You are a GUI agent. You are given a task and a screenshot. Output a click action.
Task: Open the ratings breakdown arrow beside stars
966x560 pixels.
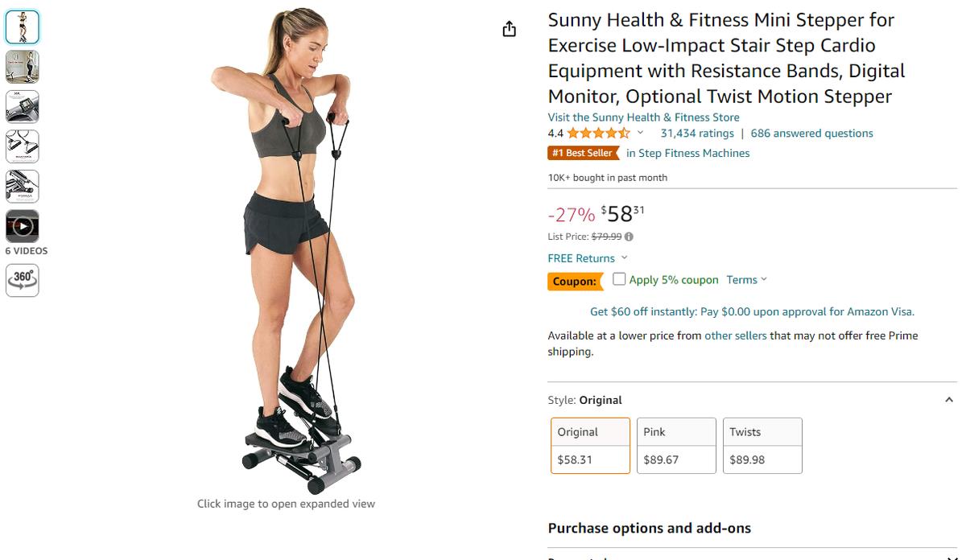click(x=641, y=133)
